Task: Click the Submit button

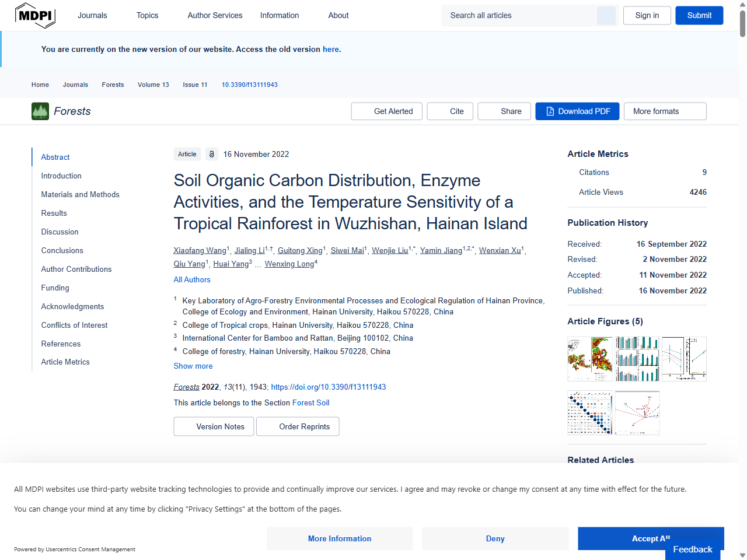Action: click(x=699, y=15)
